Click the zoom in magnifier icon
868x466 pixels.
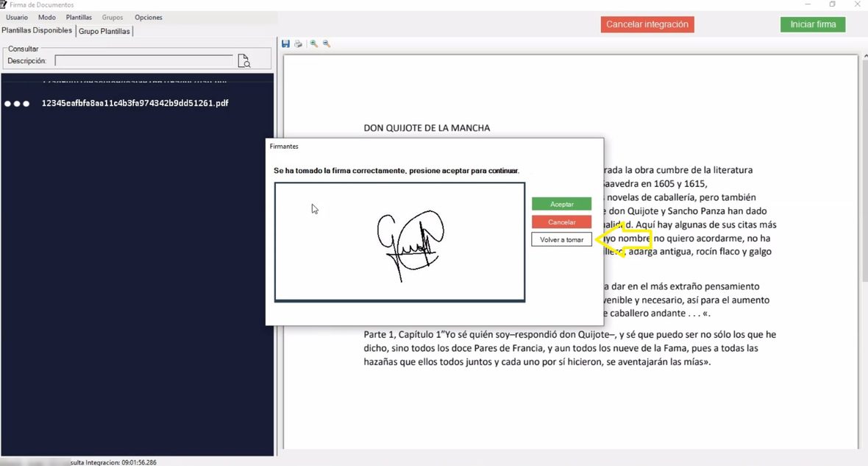coord(314,43)
